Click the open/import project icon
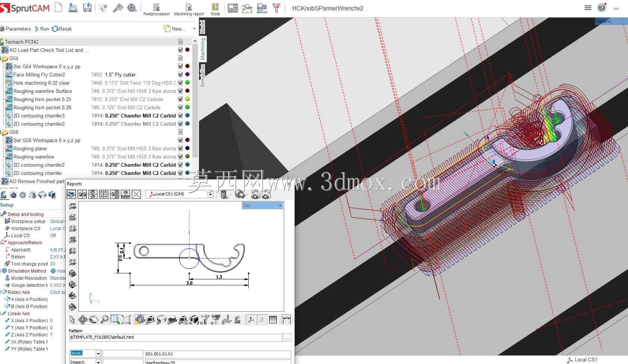The image size is (628, 364). coord(73,7)
